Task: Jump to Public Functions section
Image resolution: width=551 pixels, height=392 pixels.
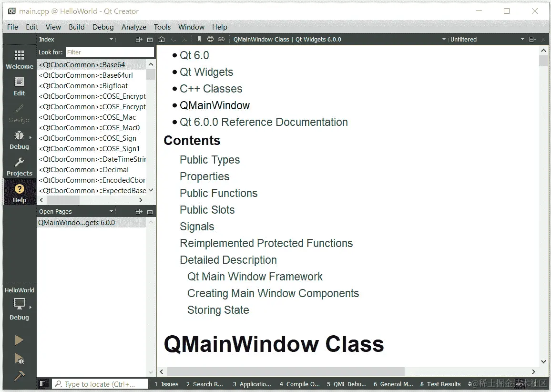Action: point(219,193)
